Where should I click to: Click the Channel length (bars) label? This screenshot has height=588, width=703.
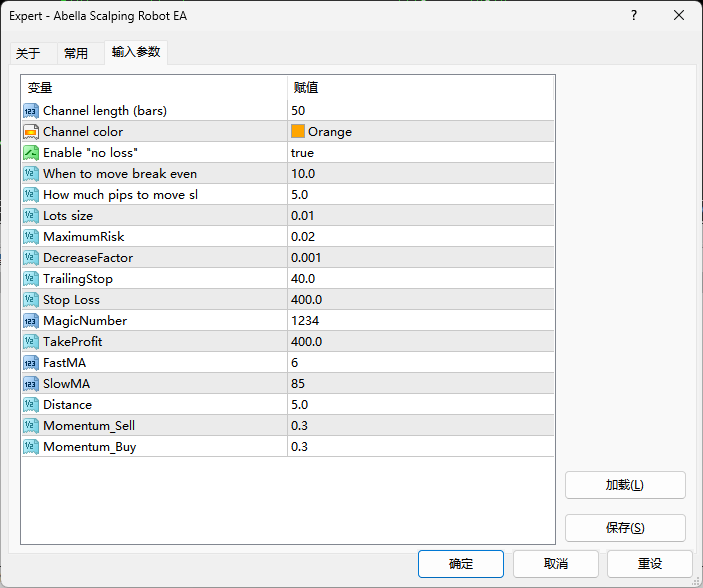pyautogui.click(x=105, y=111)
